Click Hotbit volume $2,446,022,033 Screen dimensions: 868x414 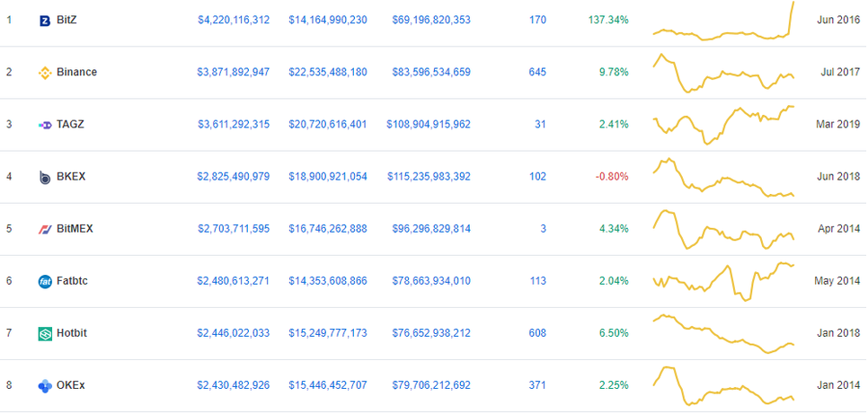233,333
